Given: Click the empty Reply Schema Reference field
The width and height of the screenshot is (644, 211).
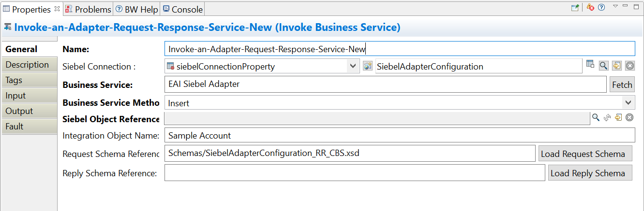Looking at the screenshot, I should (355, 173).
